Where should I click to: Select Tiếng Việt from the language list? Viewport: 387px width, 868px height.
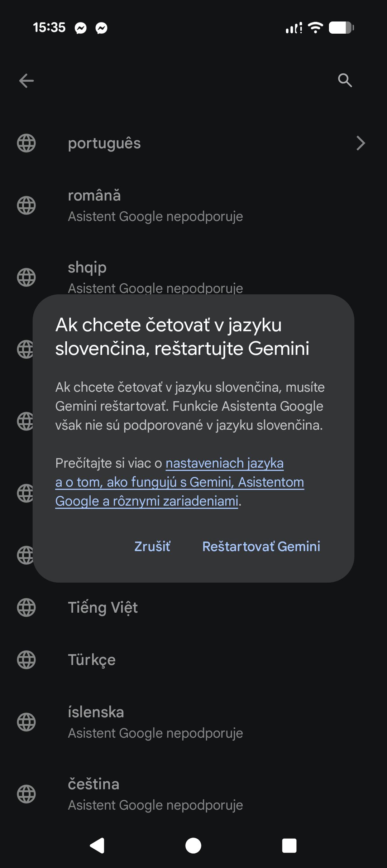[x=103, y=608]
